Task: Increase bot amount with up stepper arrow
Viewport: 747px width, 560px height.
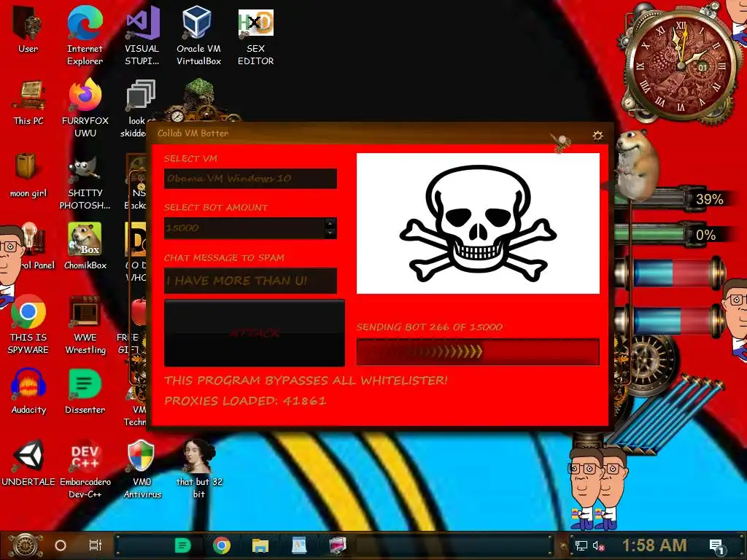Action: (x=330, y=223)
